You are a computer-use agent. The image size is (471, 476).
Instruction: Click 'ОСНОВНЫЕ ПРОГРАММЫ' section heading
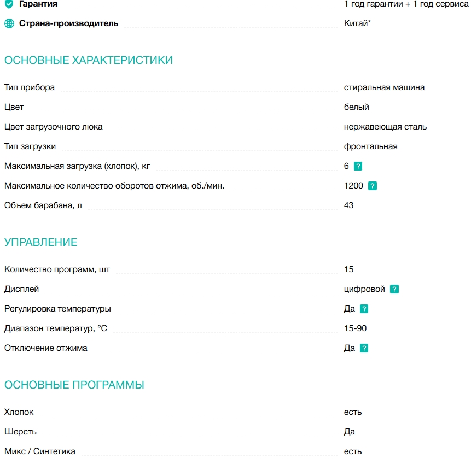click(74, 385)
